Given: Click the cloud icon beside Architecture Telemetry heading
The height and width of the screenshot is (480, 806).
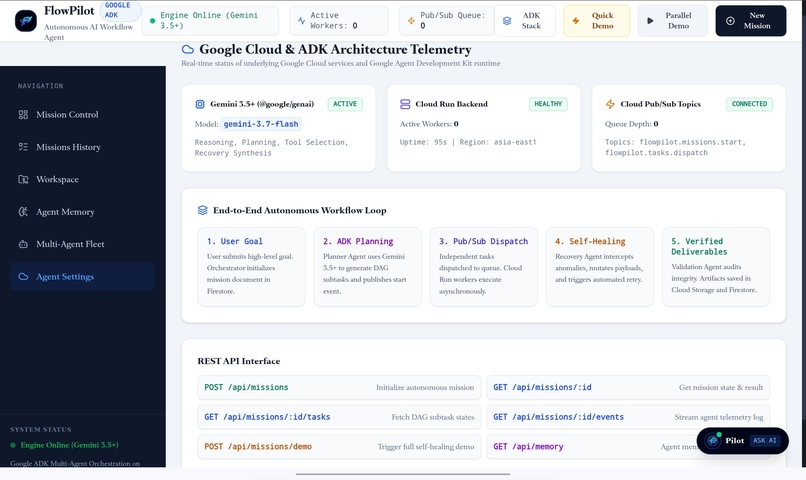Looking at the screenshot, I should [x=188, y=49].
